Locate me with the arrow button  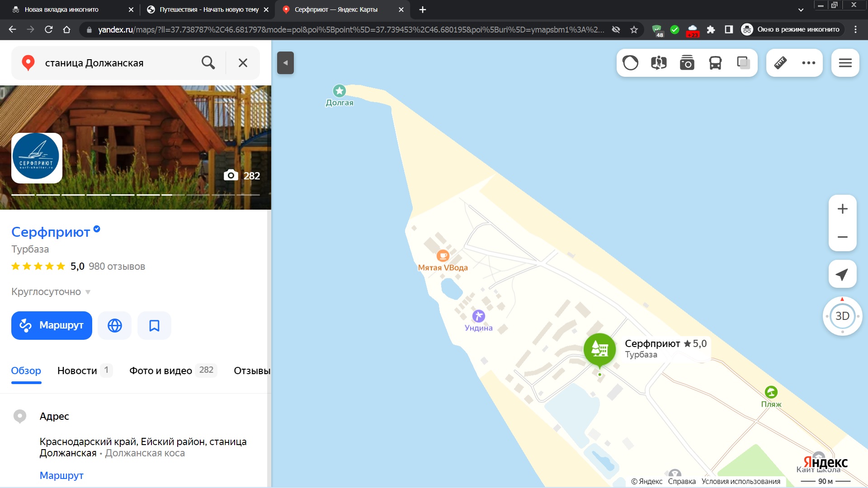pyautogui.click(x=842, y=274)
